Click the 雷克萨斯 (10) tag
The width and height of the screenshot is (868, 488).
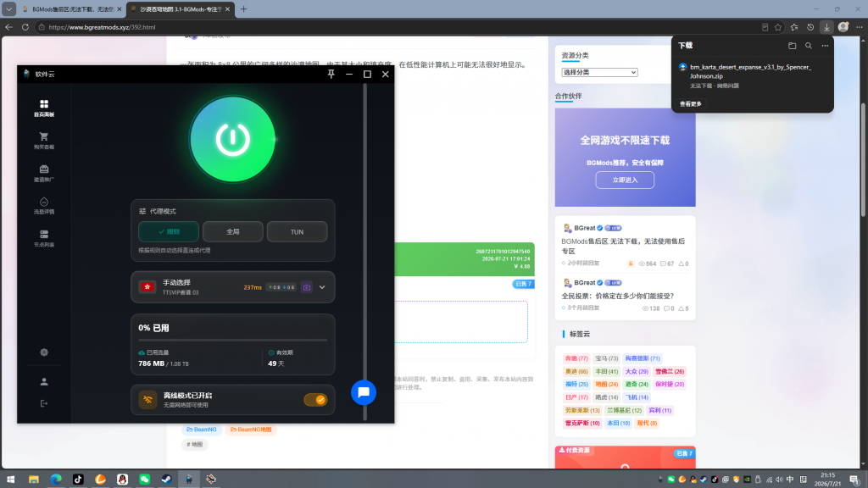pyautogui.click(x=581, y=424)
